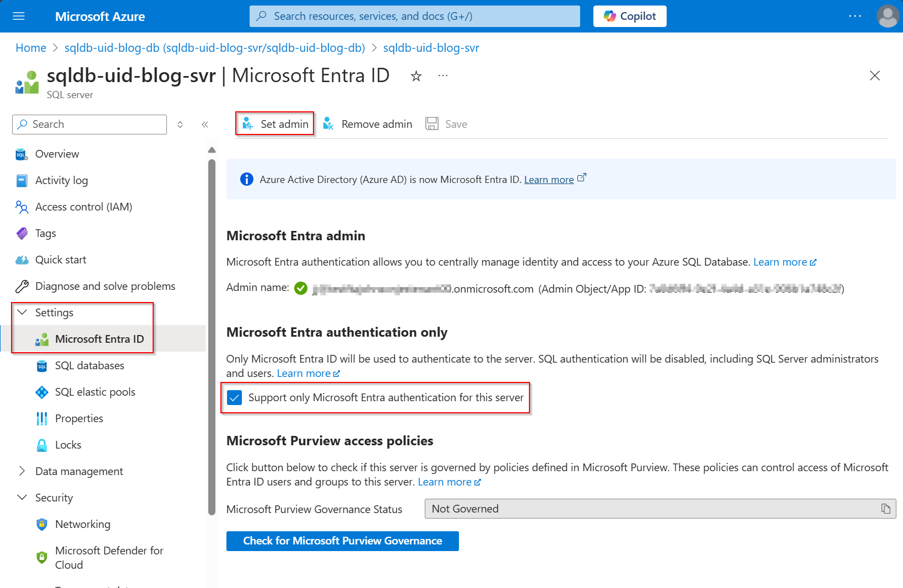903x588 pixels.
Task: Copy the Purview Governance Status value
Action: pos(886,509)
